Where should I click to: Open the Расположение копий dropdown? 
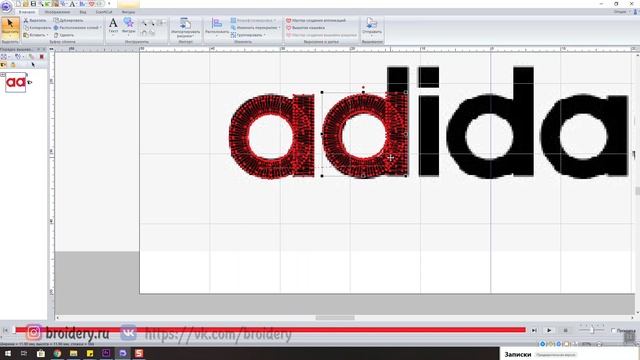[78, 27]
